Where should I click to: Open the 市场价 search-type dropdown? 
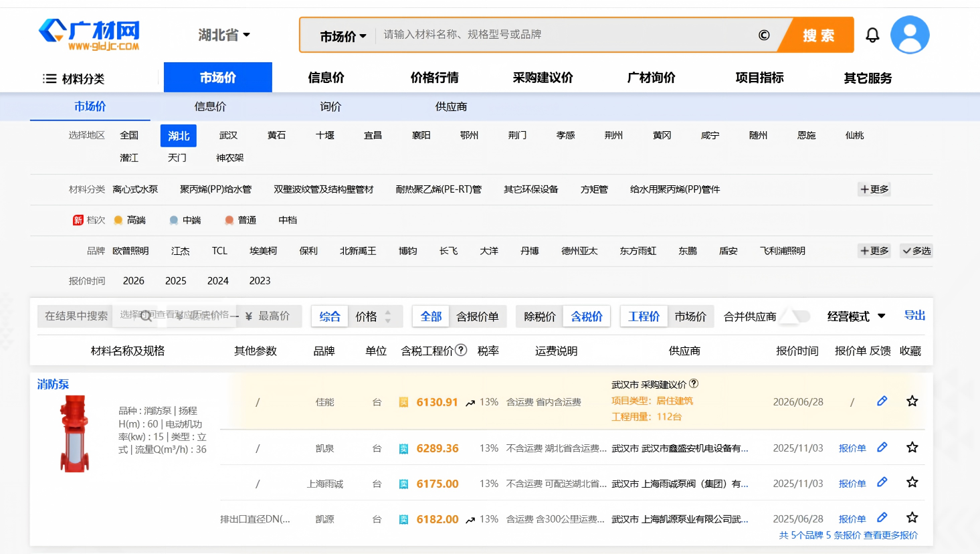343,36
